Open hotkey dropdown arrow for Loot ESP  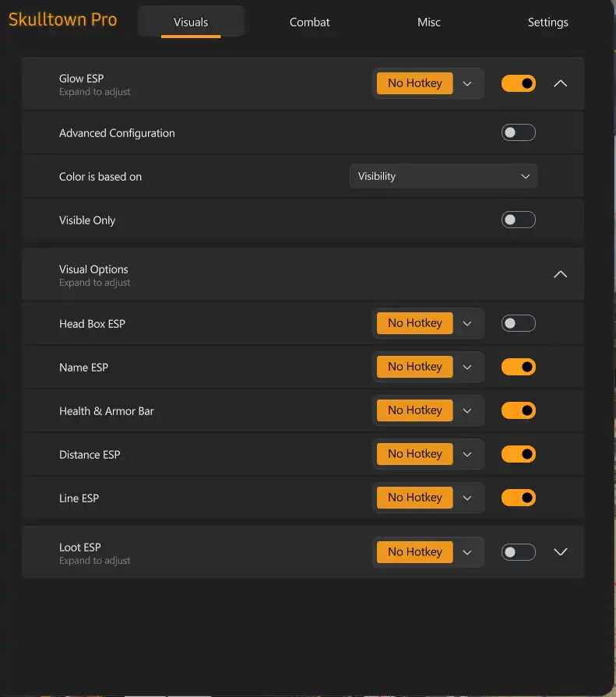tap(467, 552)
